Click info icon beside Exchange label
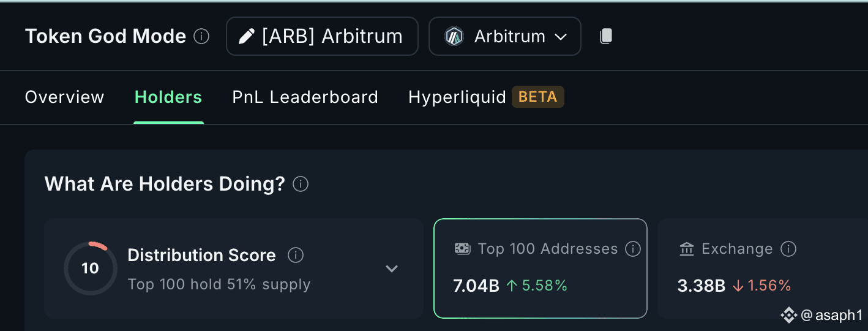Image resolution: width=868 pixels, height=331 pixels. pos(788,249)
